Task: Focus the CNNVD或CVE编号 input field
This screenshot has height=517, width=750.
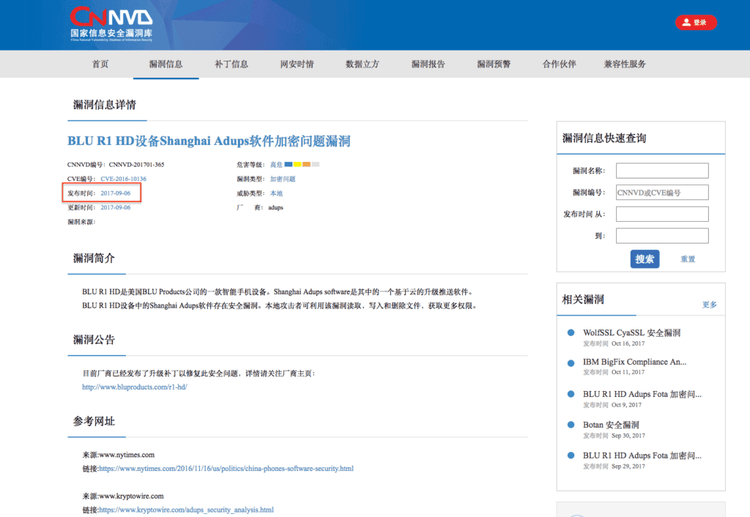Action: [x=662, y=192]
